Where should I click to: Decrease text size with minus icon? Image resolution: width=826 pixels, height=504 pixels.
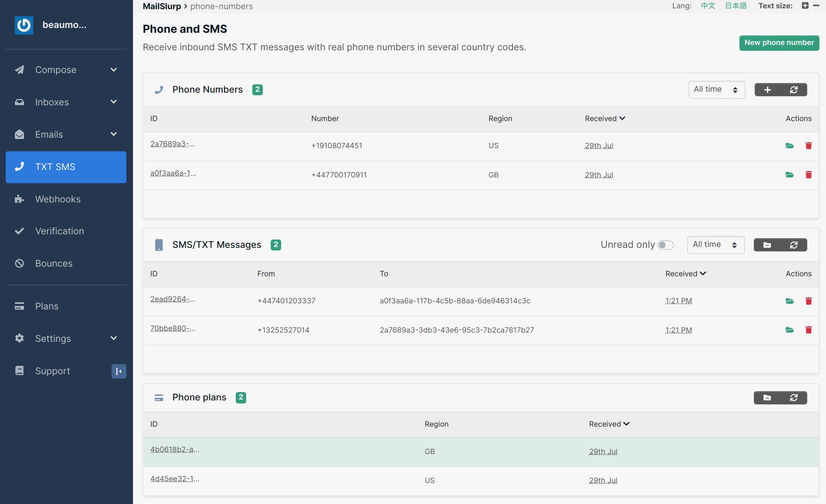[x=816, y=6]
